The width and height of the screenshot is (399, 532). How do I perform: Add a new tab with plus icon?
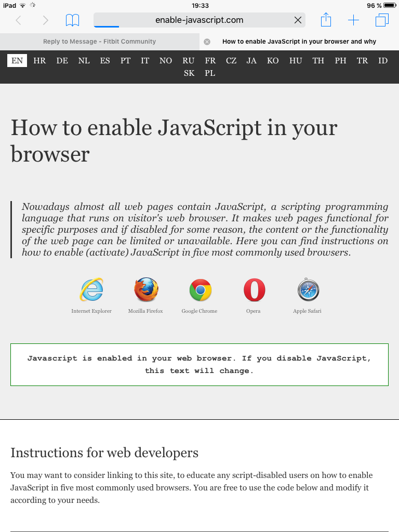point(353,20)
